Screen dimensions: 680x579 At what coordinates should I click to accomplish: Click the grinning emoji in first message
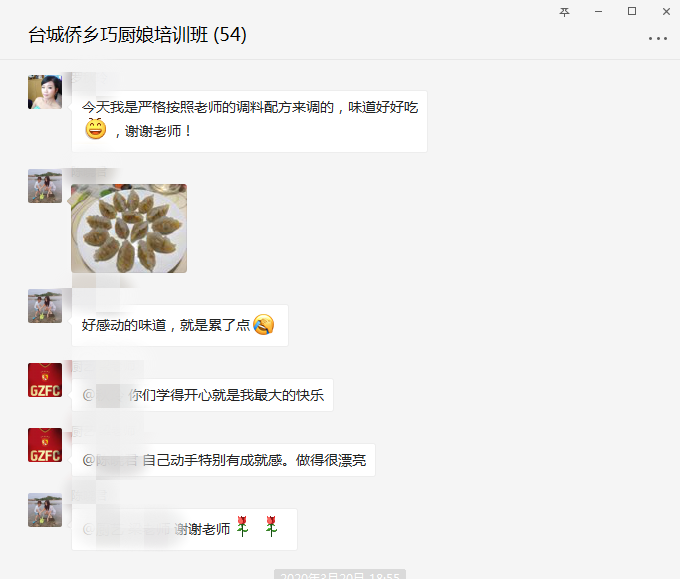(x=95, y=129)
